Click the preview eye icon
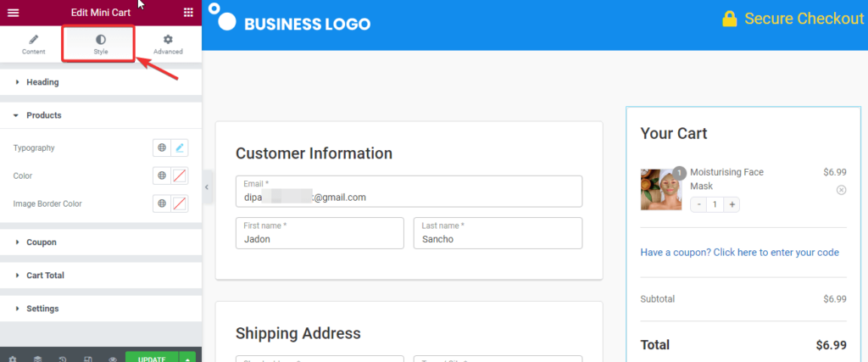The height and width of the screenshot is (362, 868). coord(113,359)
